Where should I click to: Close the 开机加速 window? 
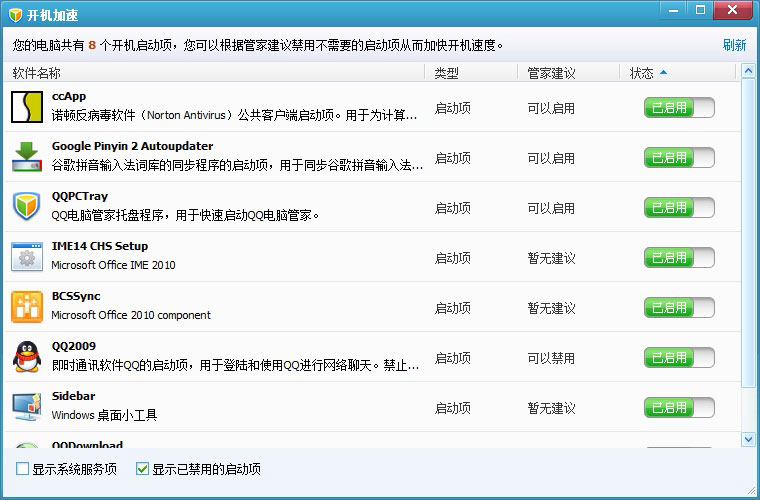pos(732,10)
